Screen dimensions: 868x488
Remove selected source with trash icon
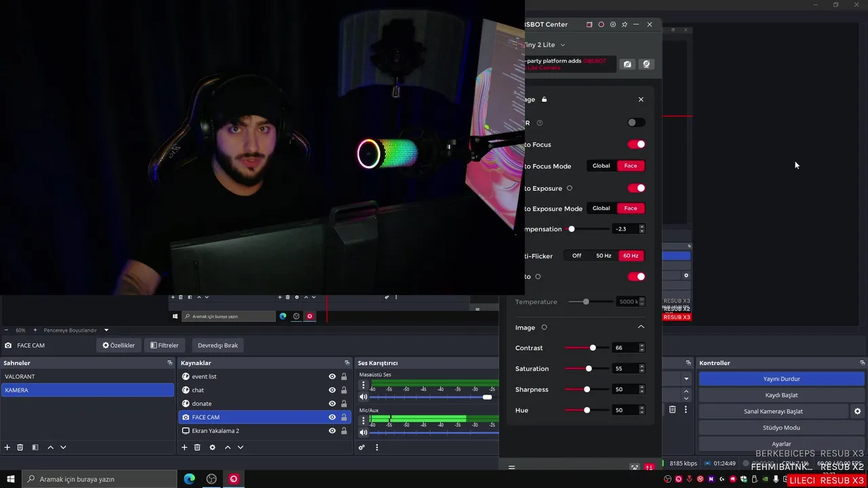click(197, 447)
